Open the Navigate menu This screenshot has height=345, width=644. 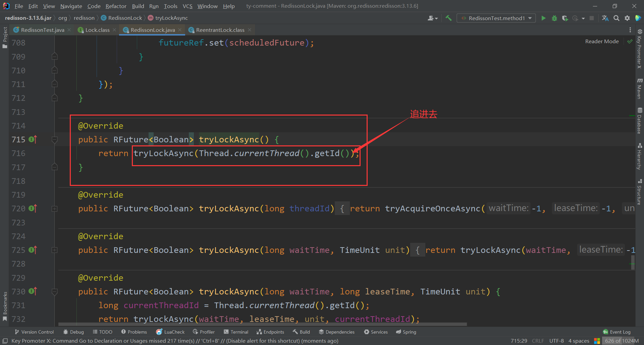[71, 6]
